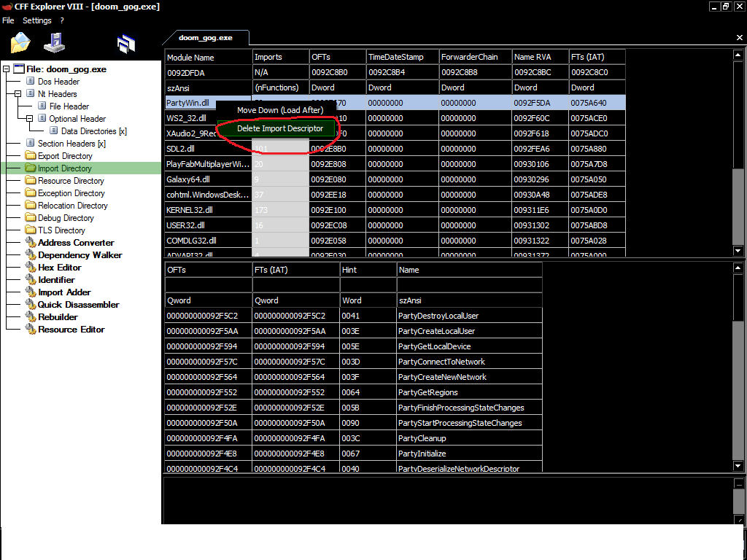
Task: Click the File Header page icon
Action: tap(42, 106)
